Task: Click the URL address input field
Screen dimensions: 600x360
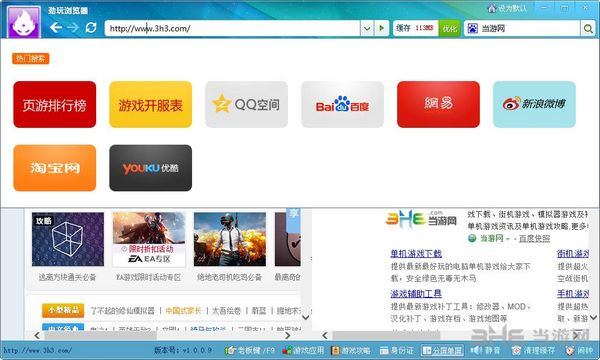Action: click(x=232, y=28)
